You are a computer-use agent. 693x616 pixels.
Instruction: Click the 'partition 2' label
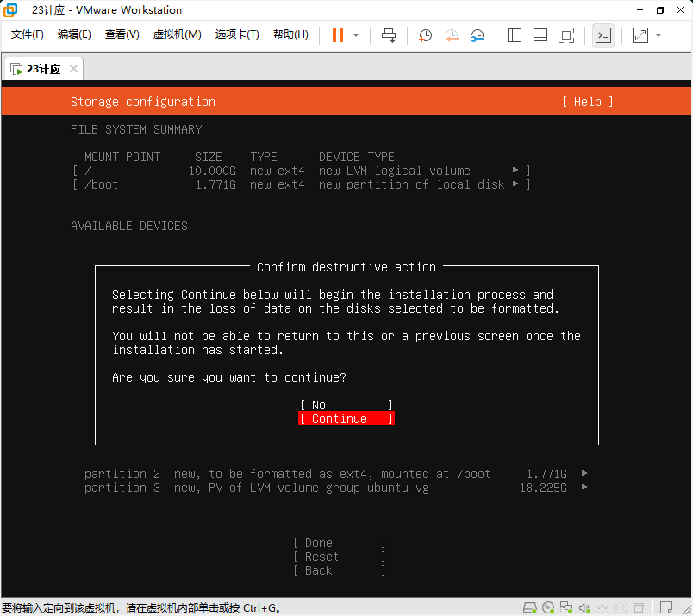(122, 474)
